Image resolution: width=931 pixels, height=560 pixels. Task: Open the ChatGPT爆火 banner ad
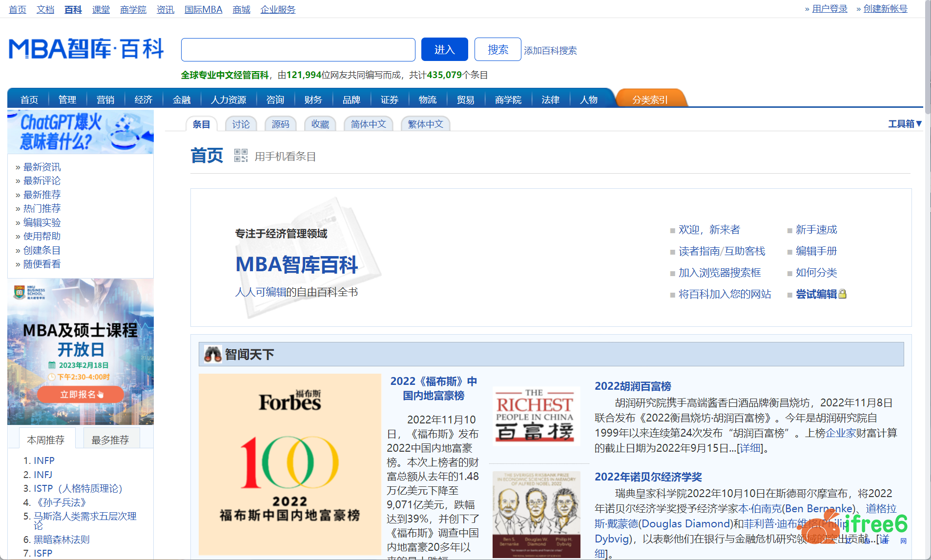81,132
